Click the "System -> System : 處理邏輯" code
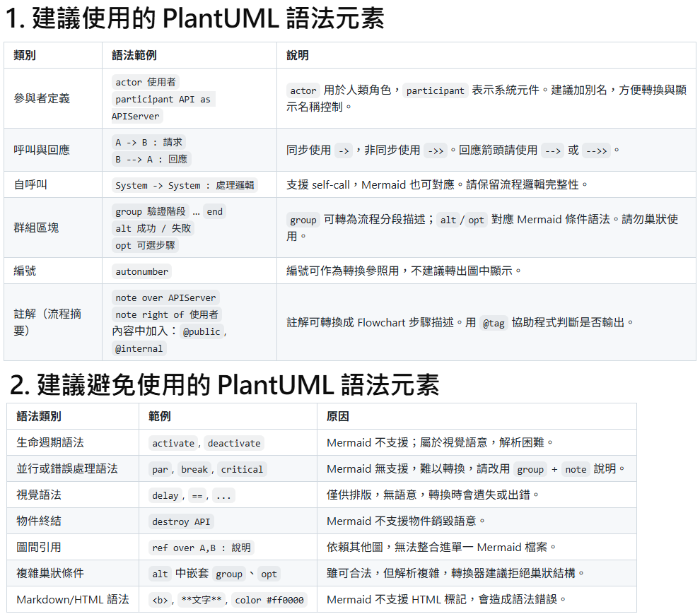Image resolution: width=700 pixels, height=614 pixels. [x=185, y=185]
